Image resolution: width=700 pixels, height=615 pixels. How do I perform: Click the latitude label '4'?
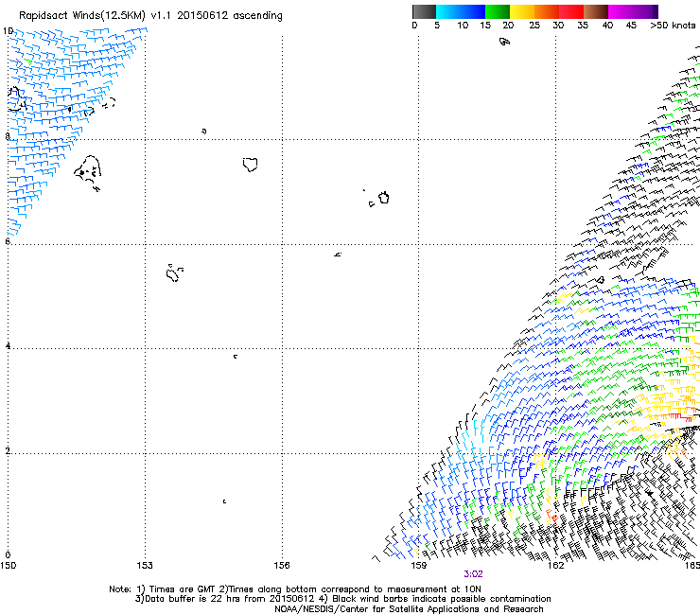[x=8, y=345]
